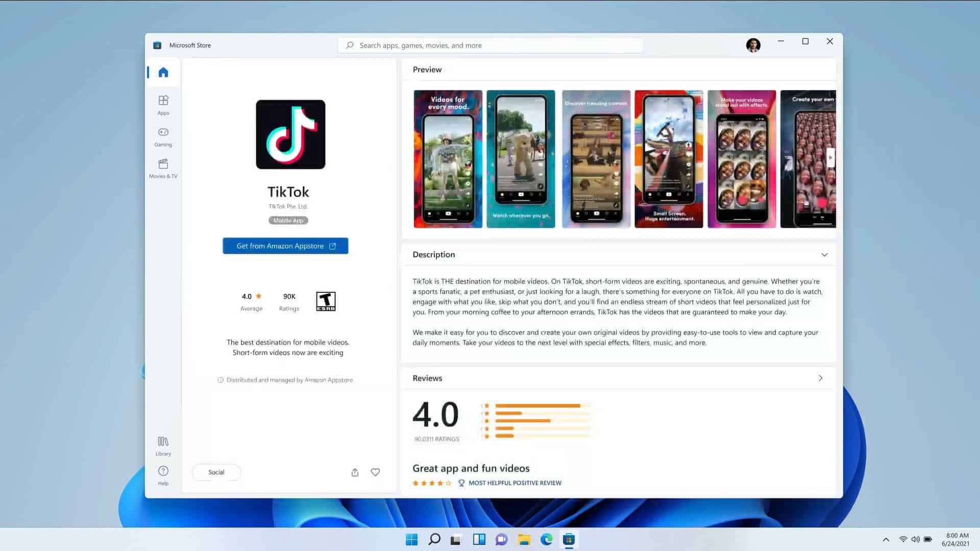980x551 pixels.
Task: Click the Windows taskbar Search icon
Action: point(433,539)
